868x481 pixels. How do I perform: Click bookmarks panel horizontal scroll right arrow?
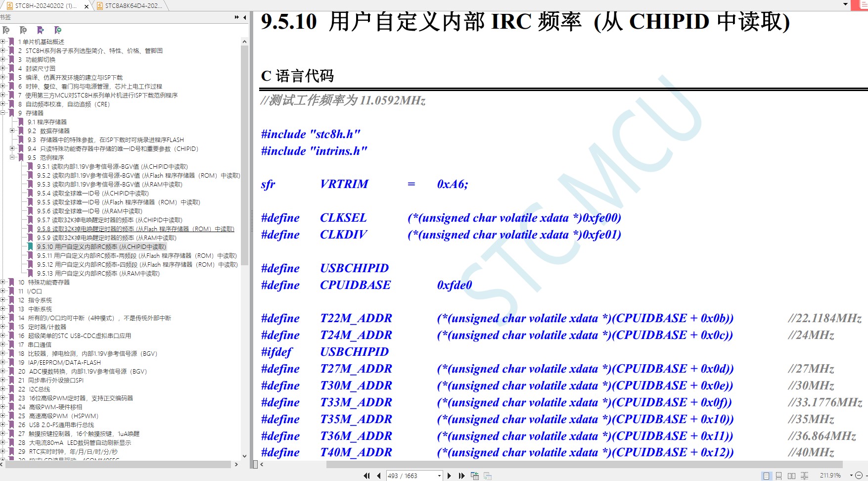point(236,464)
